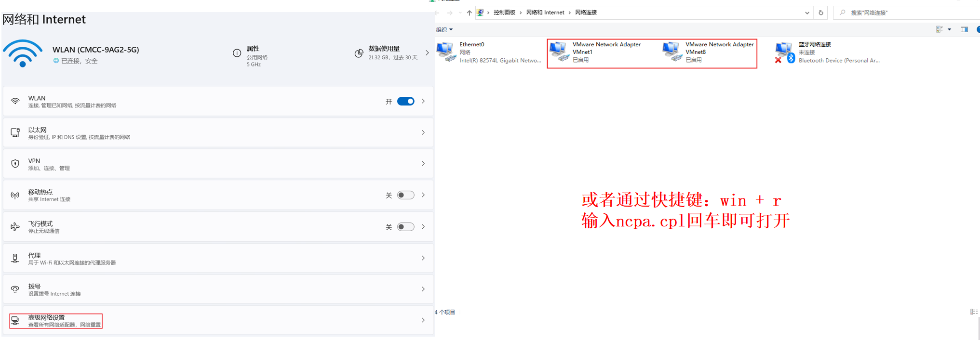The width and height of the screenshot is (980, 340).
Task: Click the 搜索"网络连接" search box
Action: tap(906, 13)
